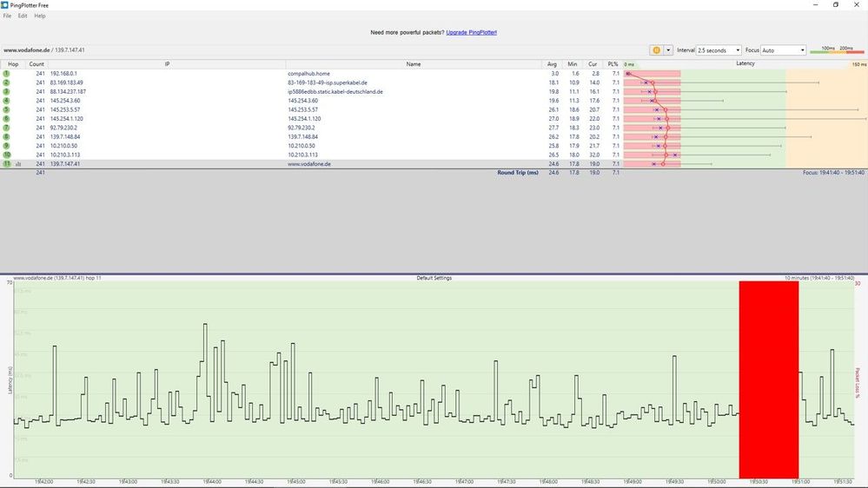
Task: Click the Round Trip (ms) summary label
Action: [x=518, y=173]
